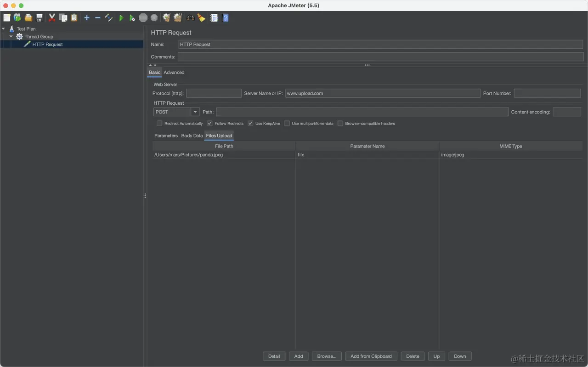588x367 pixels.
Task: Click the Toggle enable/disable icon
Action: tap(108, 18)
